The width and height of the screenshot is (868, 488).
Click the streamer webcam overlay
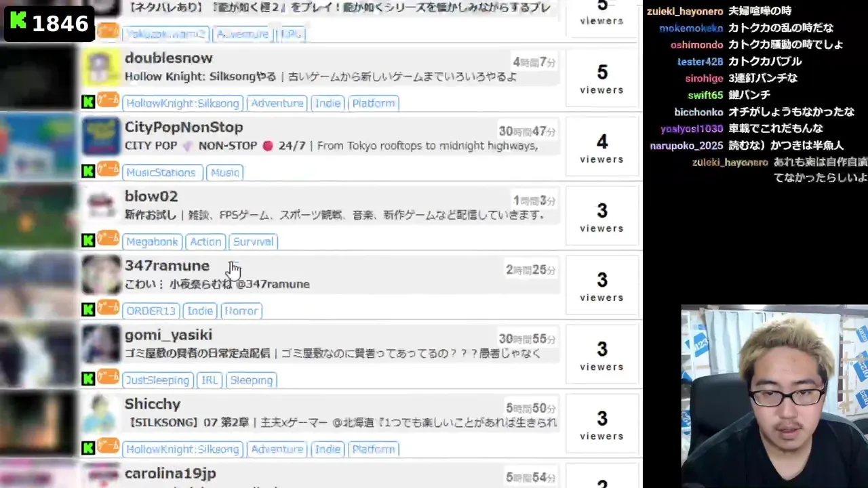click(774, 396)
